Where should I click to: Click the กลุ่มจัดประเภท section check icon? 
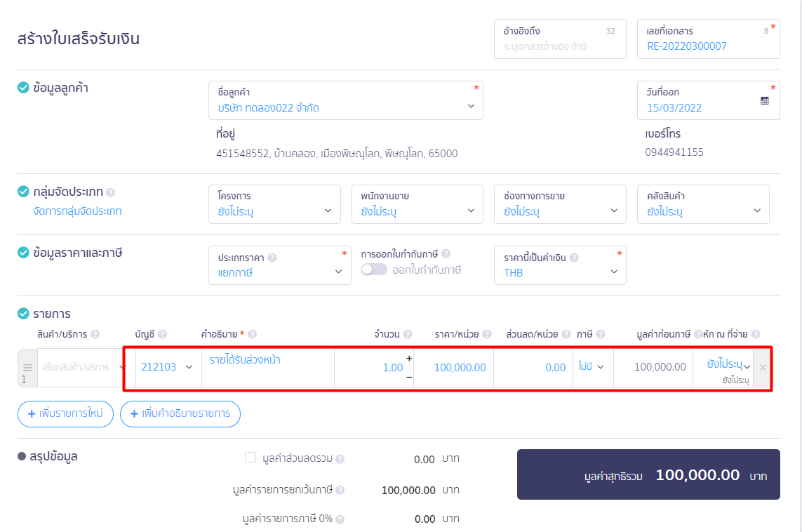pyautogui.click(x=24, y=192)
